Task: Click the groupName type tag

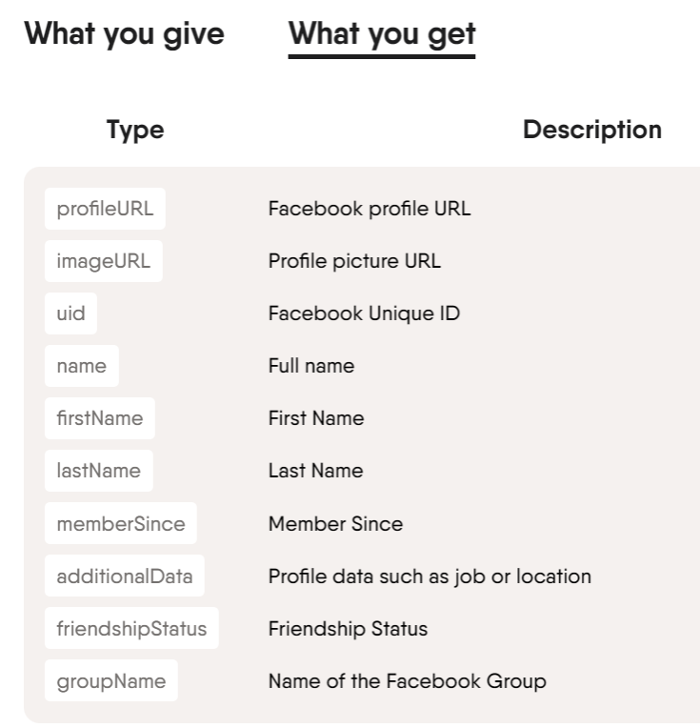Action: click(111, 680)
